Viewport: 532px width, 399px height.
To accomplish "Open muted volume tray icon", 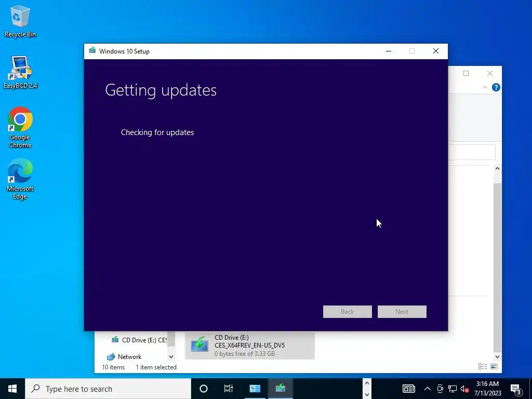I will tap(464, 389).
